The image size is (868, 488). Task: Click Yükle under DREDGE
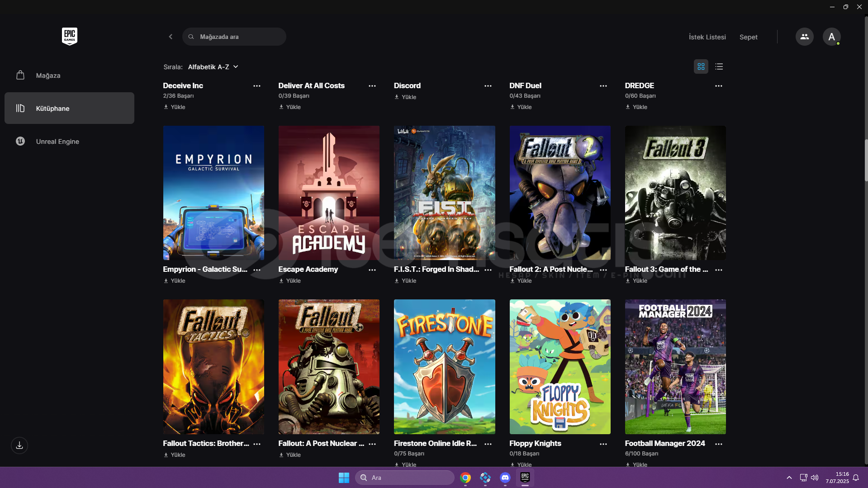pyautogui.click(x=636, y=107)
